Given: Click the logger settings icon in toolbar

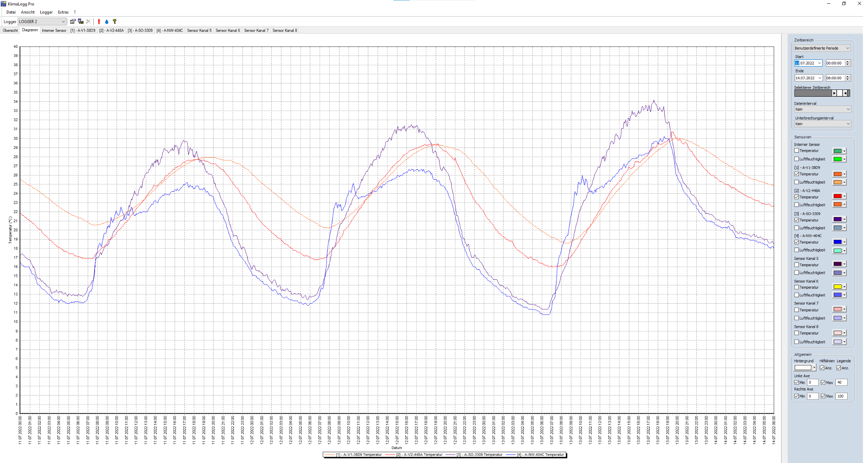Looking at the screenshot, I should tap(72, 22).
